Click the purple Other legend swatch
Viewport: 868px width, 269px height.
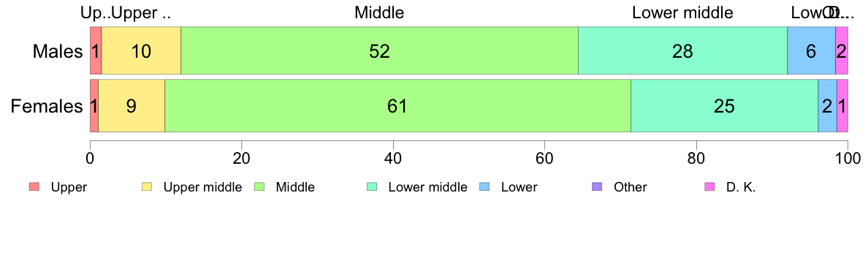coord(598,187)
